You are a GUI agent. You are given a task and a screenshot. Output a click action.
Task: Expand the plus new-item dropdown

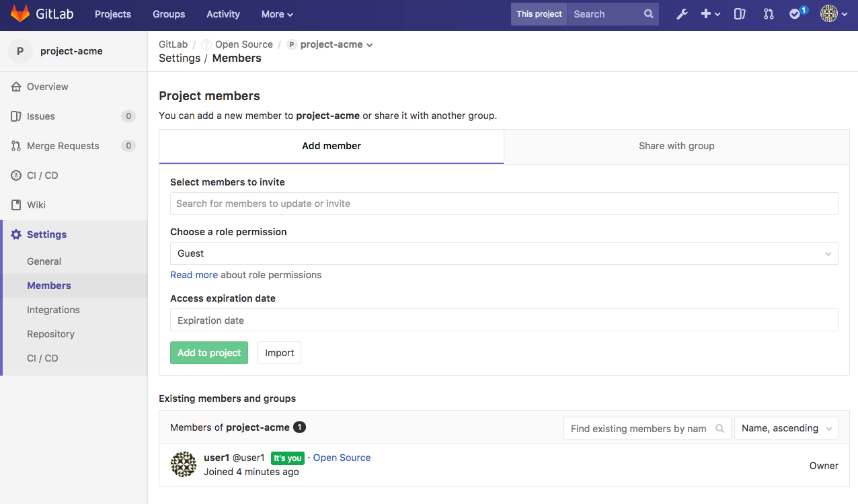(x=710, y=13)
